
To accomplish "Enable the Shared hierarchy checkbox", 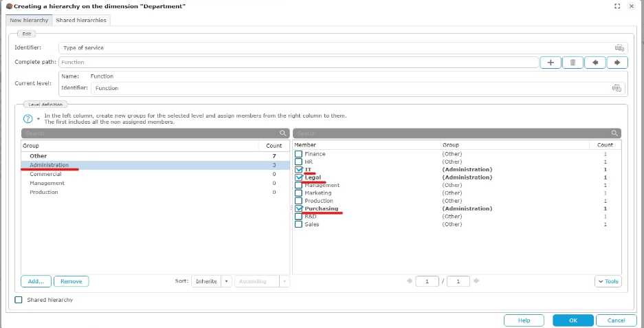I will click(19, 300).
